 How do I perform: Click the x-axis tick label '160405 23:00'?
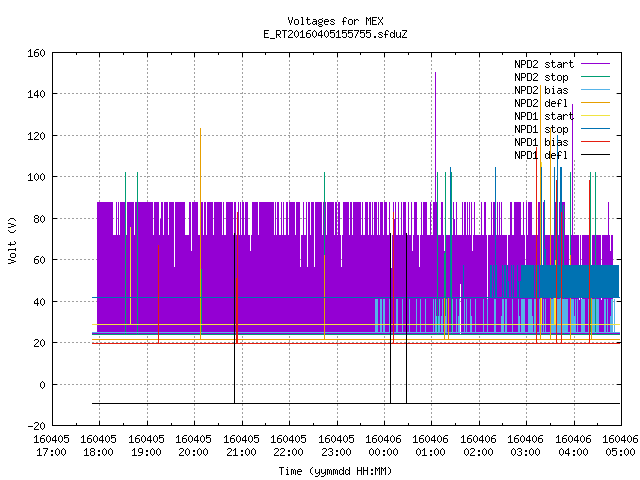(x=336, y=445)
